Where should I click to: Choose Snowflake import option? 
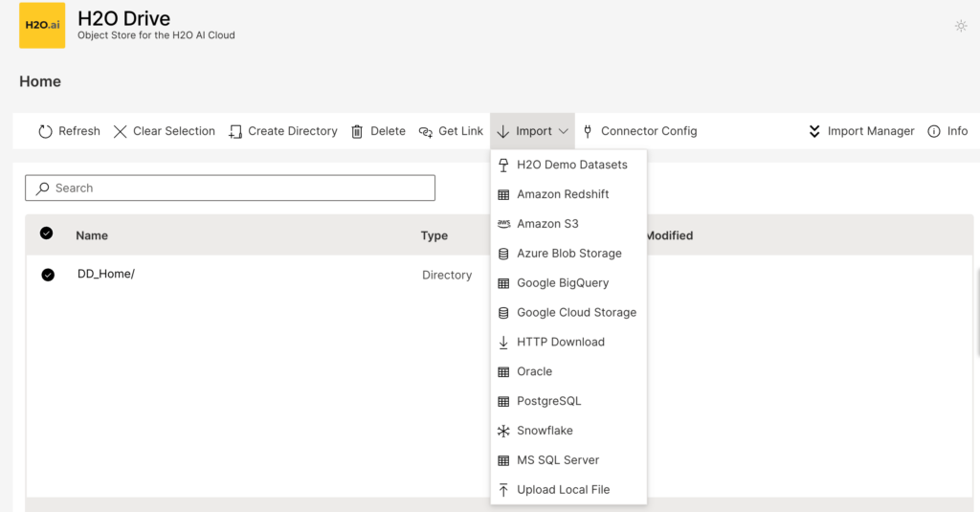click(568, 431)
